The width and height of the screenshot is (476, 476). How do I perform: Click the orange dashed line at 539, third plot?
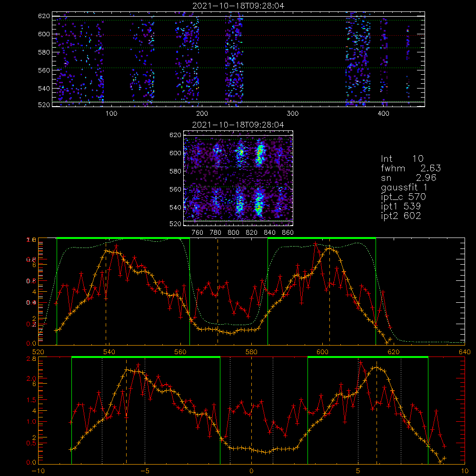[x=106, y=291]
